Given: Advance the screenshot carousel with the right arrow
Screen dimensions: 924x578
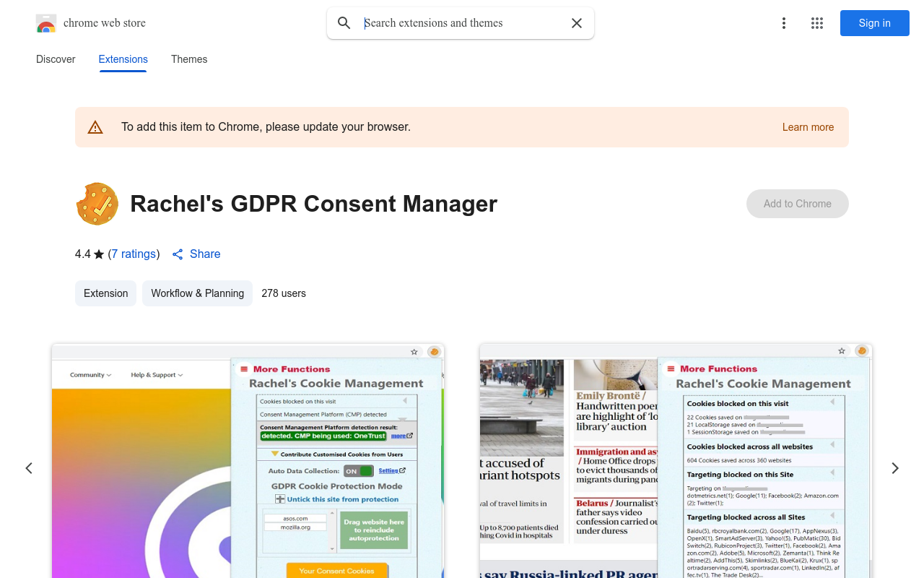Looking at the screenshot, I should [x=895, y=468].
